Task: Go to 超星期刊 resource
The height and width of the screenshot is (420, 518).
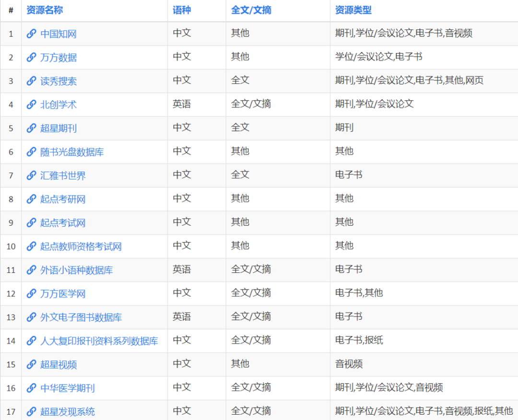Action: click(59, 128)
